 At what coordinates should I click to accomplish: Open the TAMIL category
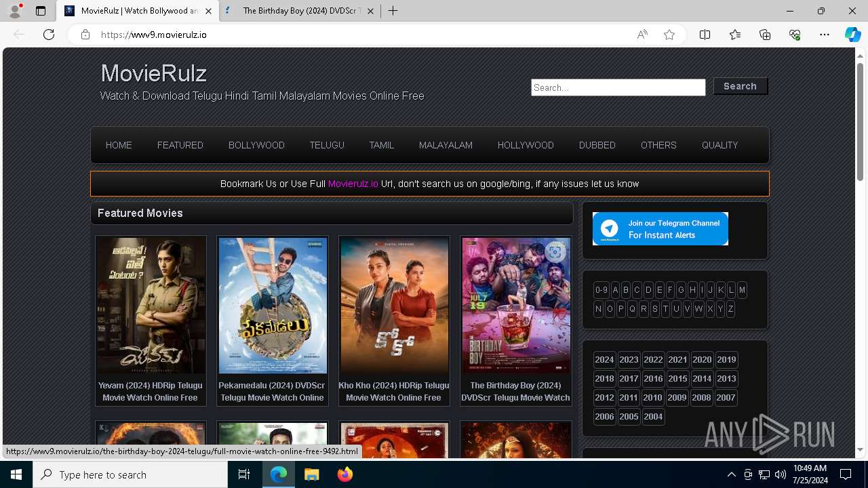pyautogui.click(x=382, y=145)
